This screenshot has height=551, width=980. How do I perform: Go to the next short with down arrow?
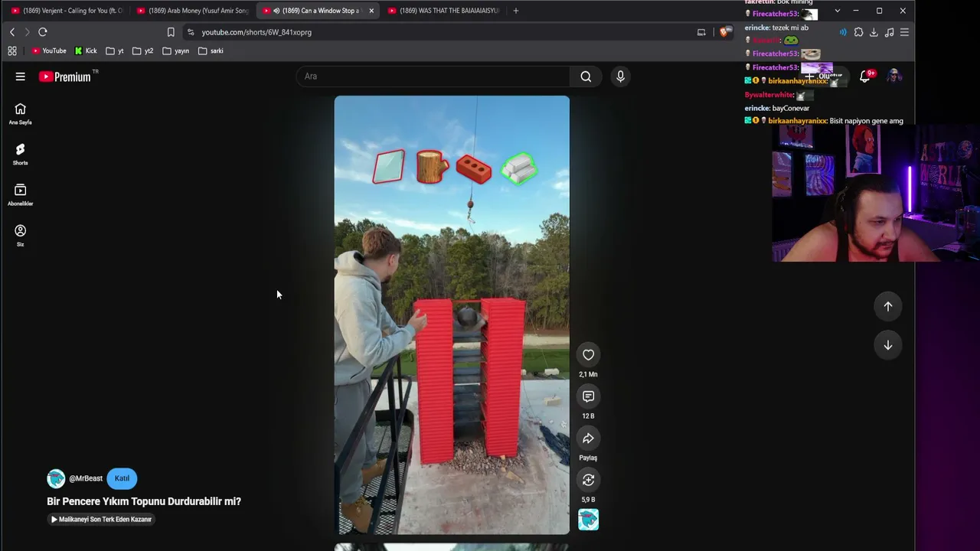click(x=888, y=345)
